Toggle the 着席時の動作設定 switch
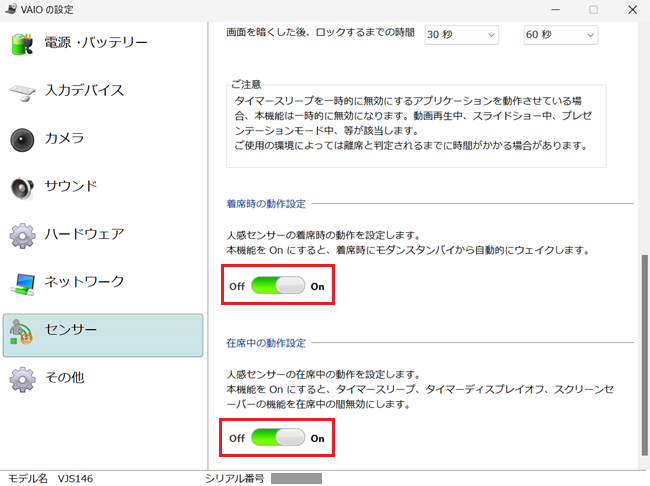 pyautogui.click(x=278, y=285)
